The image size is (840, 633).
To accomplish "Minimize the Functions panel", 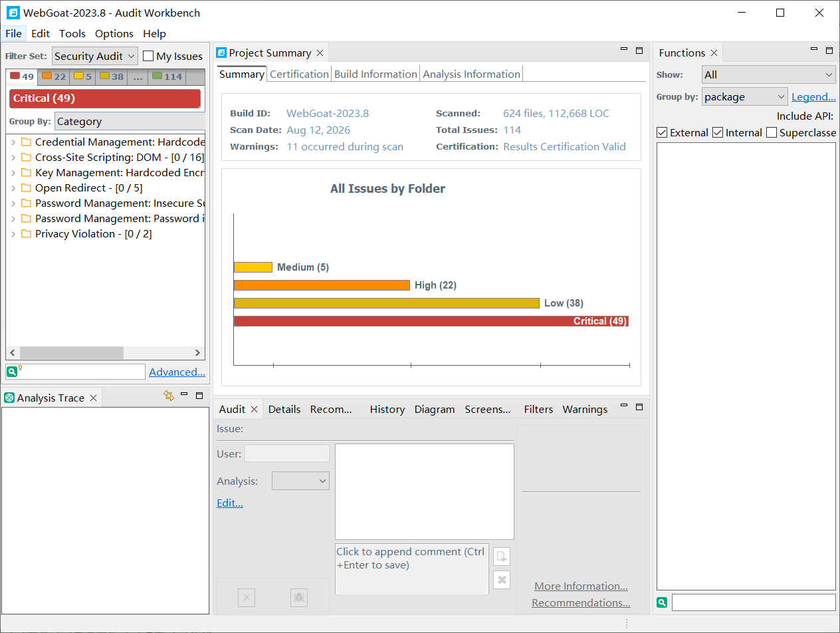I will point(814,49).
